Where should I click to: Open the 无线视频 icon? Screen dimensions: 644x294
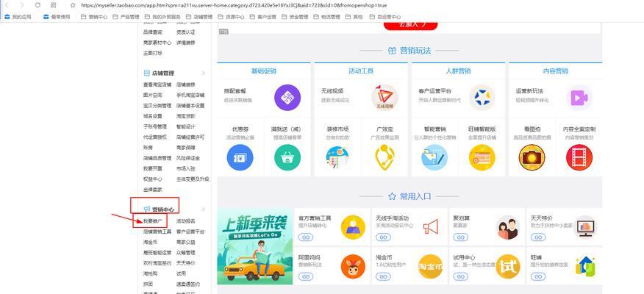tap(384, 97)
